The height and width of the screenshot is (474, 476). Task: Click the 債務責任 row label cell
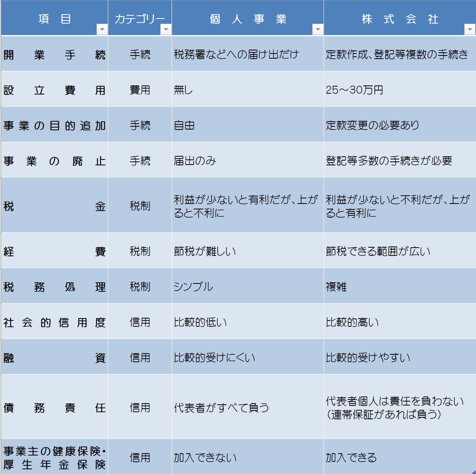click(54, 407)
